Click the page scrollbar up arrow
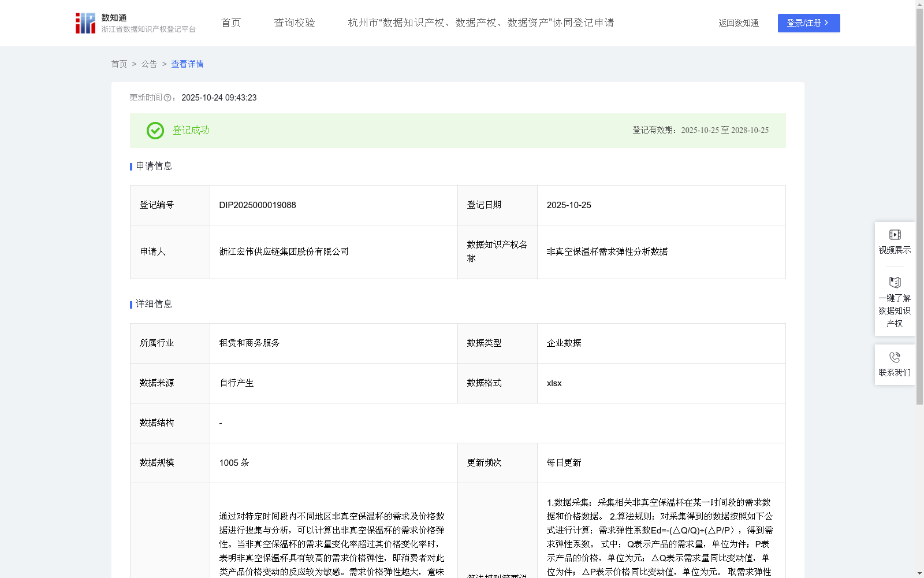This screenshot has width=924, height=578. [x=919, y=4]
